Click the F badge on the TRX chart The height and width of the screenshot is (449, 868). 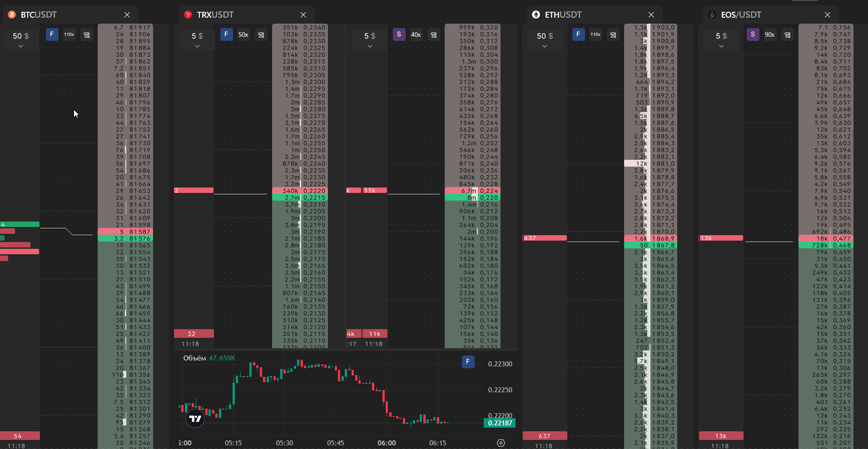468,362
